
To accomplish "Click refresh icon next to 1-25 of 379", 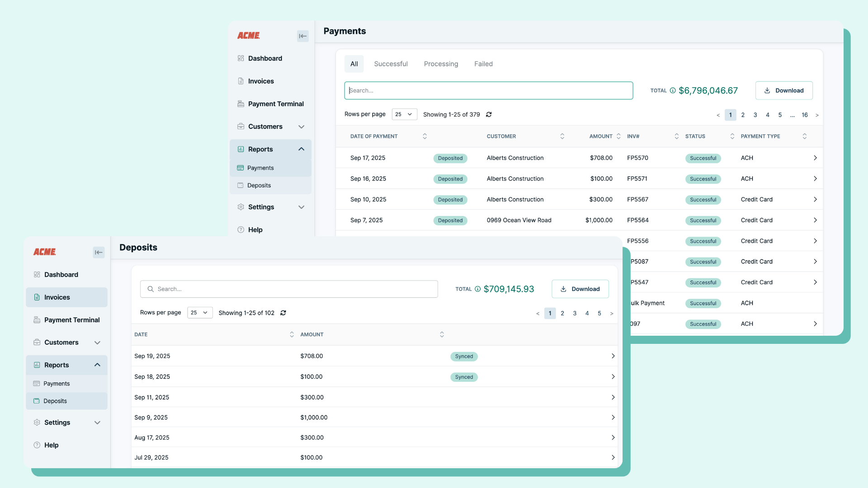I will point(489,115).
